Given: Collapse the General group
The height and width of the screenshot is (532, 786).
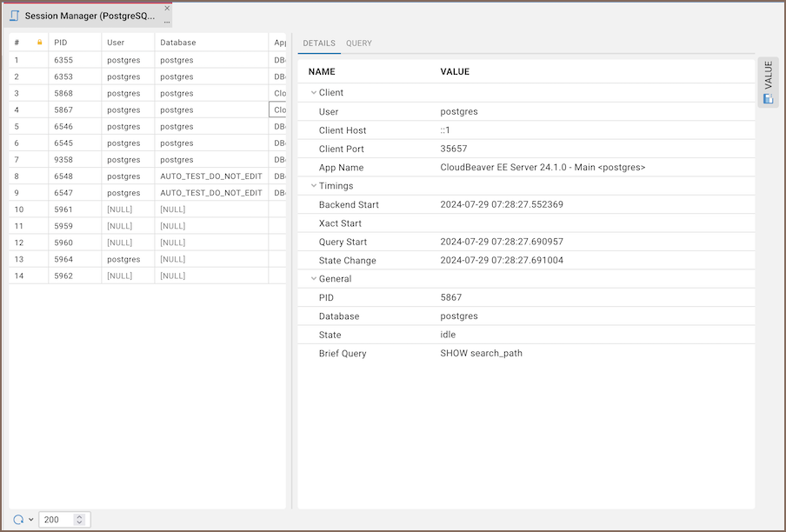Looking at the screenshot, I should tap(314, 279).
